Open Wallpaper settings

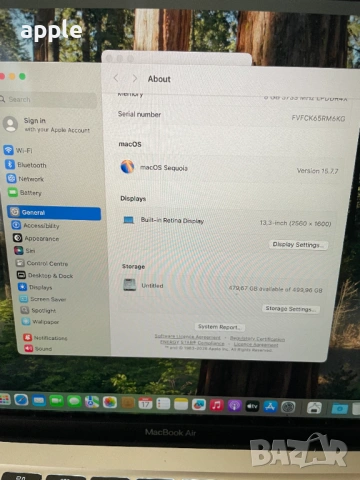point(40,322)
